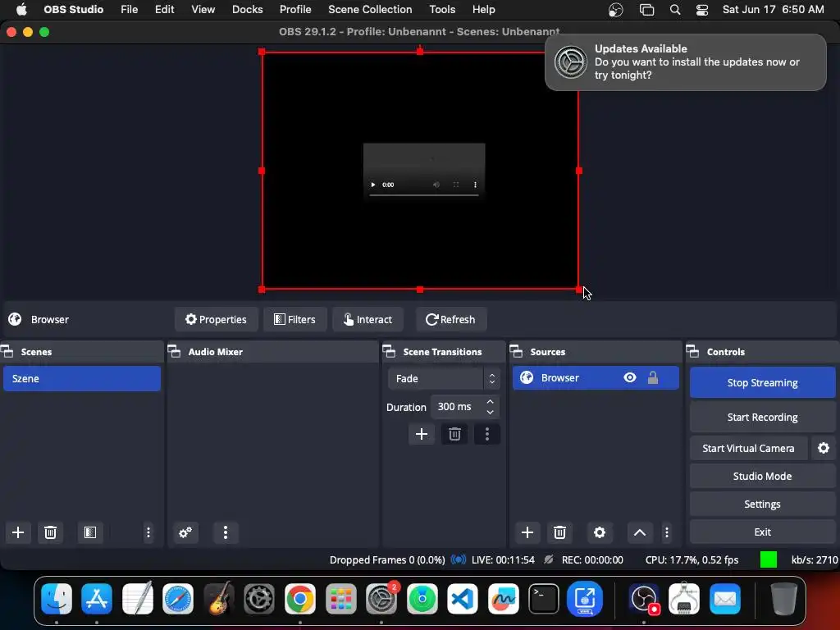
Task: Undock the Scene Transitions panel float icon
Action: [x=389, y=351]
